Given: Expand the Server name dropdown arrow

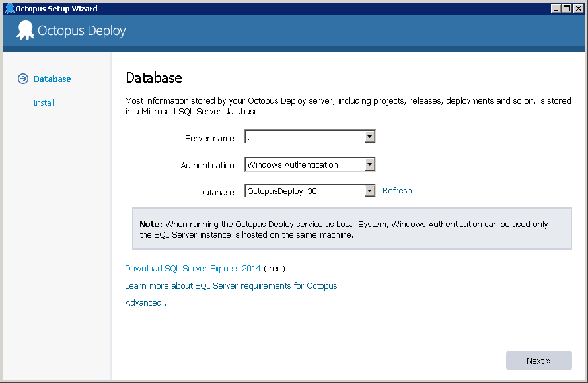Looking at the screenshot, I should tap(370, 137).
